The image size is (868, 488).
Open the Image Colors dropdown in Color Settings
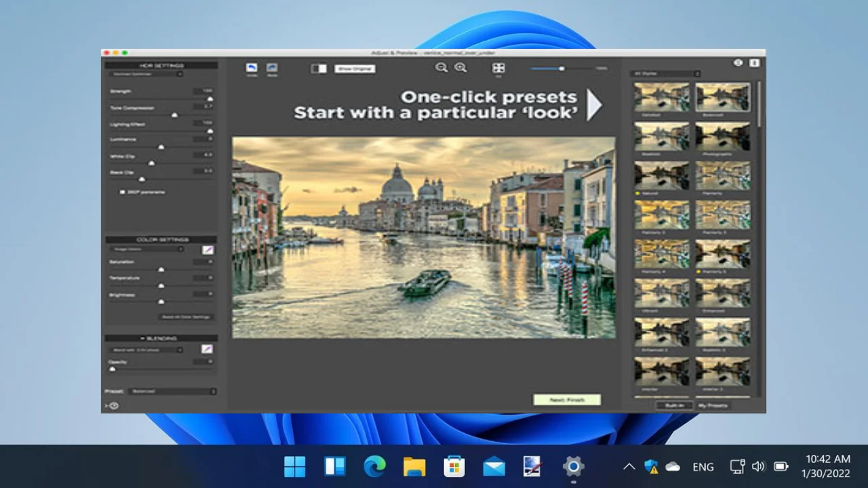click(147, 249)
